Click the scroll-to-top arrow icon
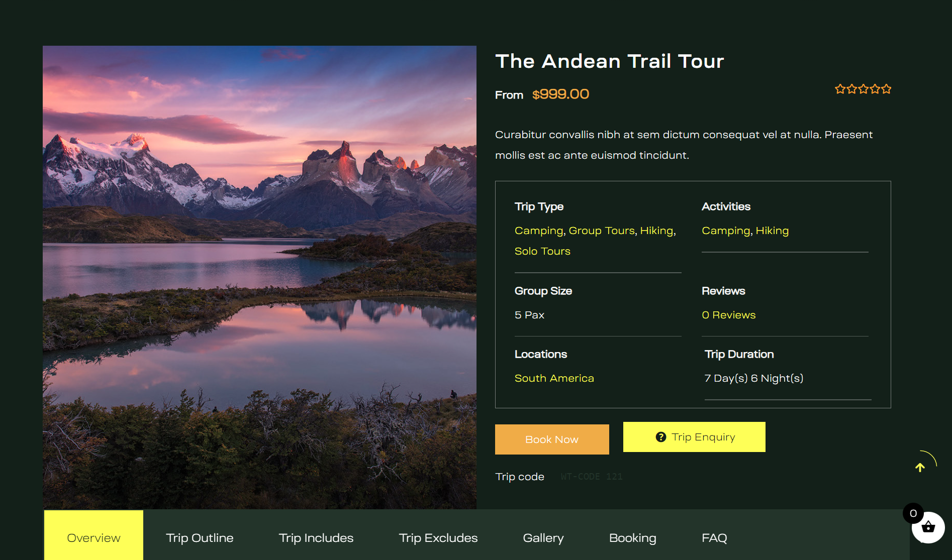The image size is (952, 560). pyautogui.click(x=920, y=468)
